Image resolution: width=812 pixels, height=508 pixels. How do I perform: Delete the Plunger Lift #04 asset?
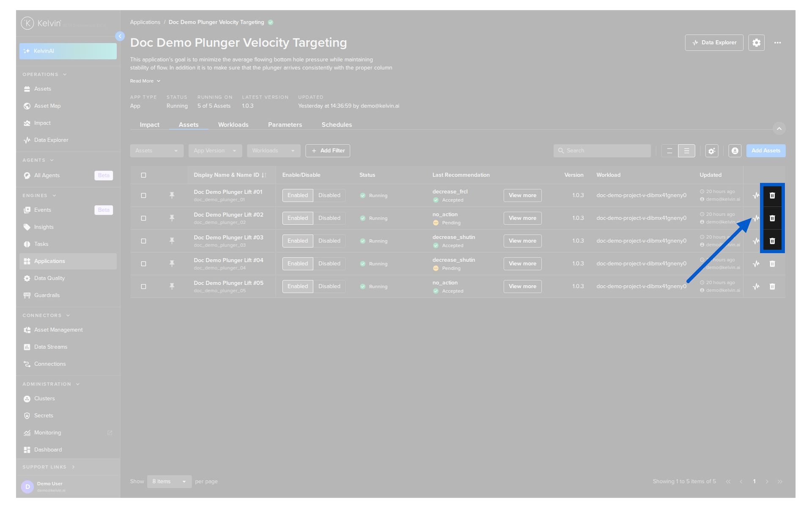tap(772, 264)
